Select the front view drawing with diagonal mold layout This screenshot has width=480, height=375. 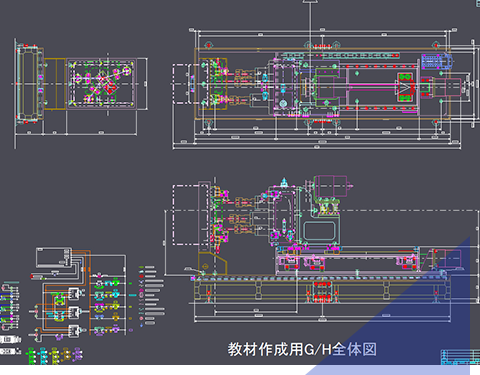pos(81,93)
